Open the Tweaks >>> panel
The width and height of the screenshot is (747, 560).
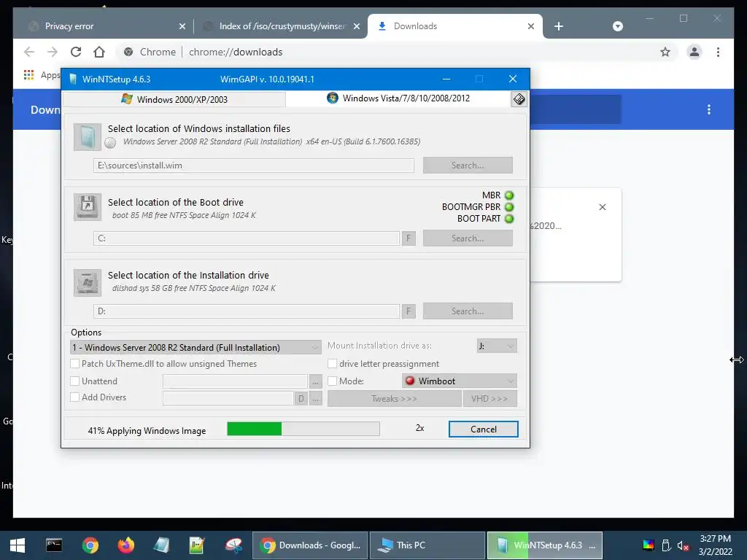(395, 399)
